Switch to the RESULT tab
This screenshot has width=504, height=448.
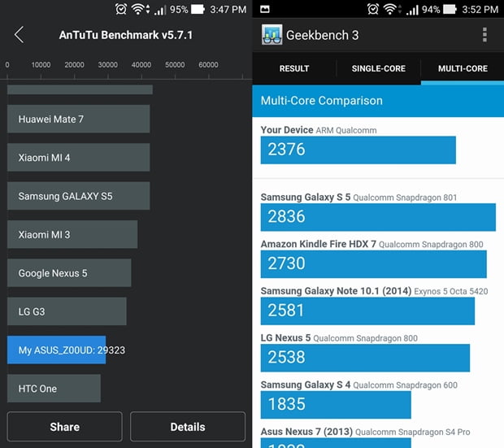click(x=294, y=68)
